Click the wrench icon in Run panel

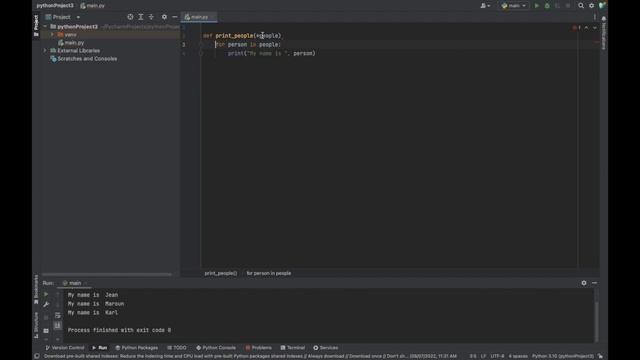(x=46, y=304)
